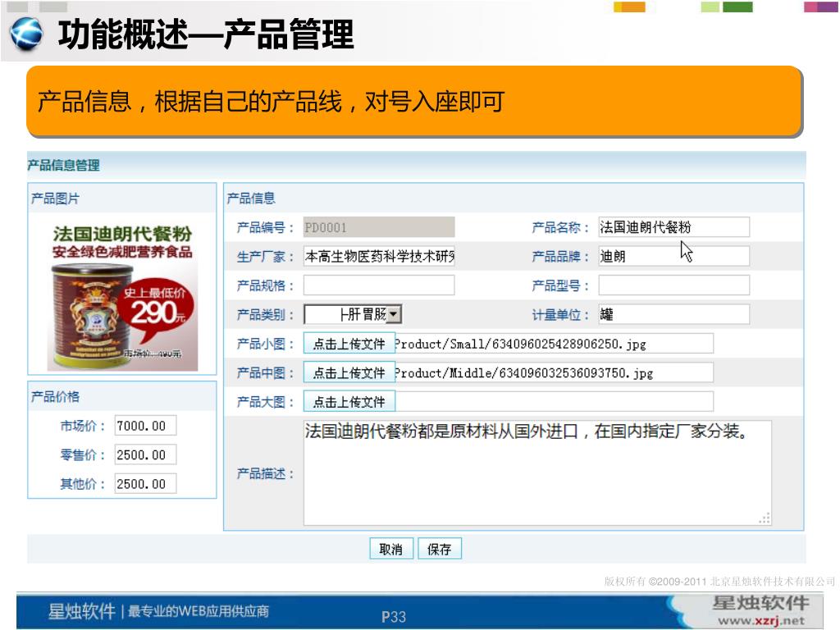Click the 星烛软件 logo in footer right
840x630 pixels.
[x=760, y=603]
